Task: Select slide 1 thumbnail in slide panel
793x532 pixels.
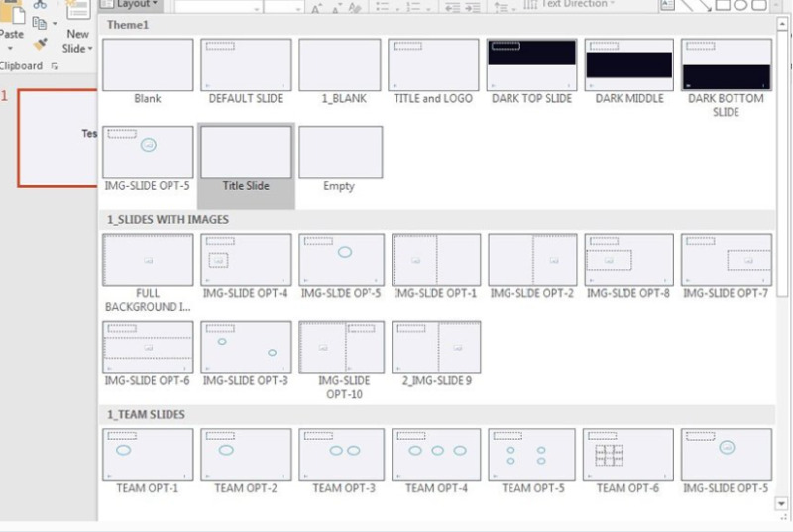Action: (x=57, y=138)
